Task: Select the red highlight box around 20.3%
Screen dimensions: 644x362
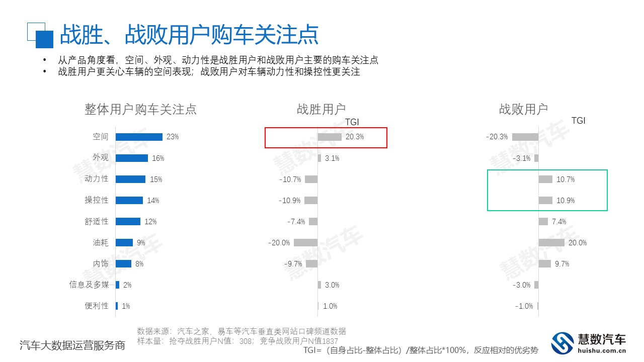Action: (x=326, y=138)
